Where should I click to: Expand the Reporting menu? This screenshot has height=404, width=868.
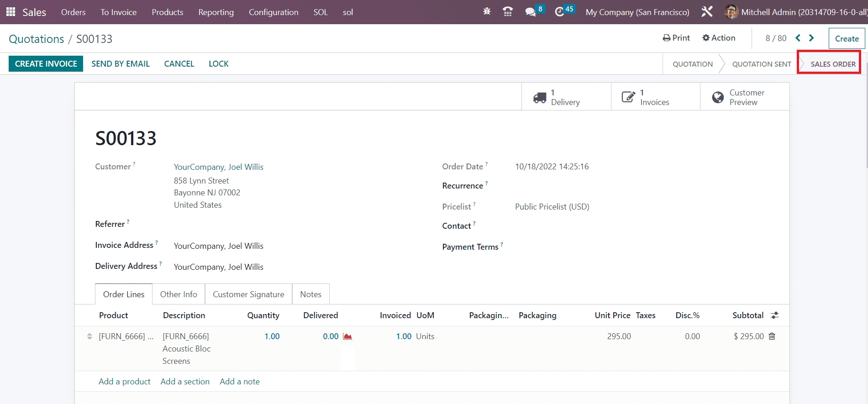[216, 12]
